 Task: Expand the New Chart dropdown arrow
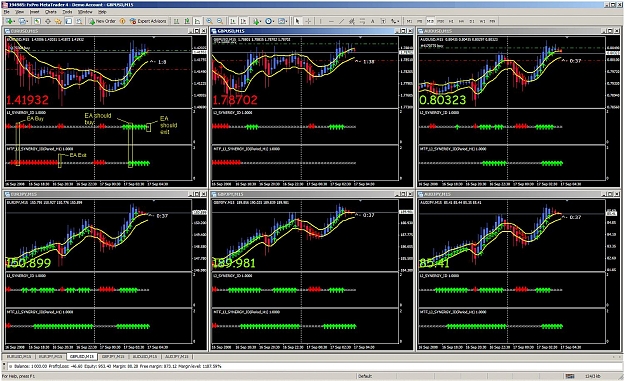[x=14, y=21]
